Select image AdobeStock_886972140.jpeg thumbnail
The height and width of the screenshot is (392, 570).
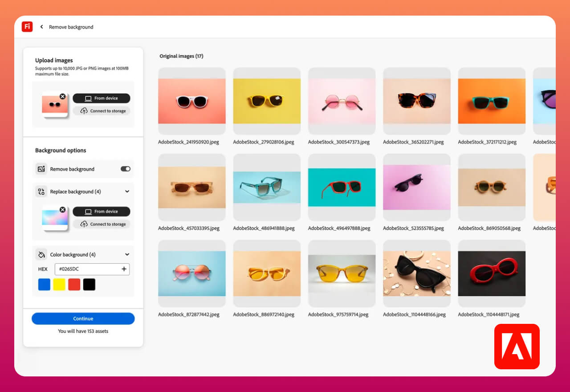pos(267,274)
